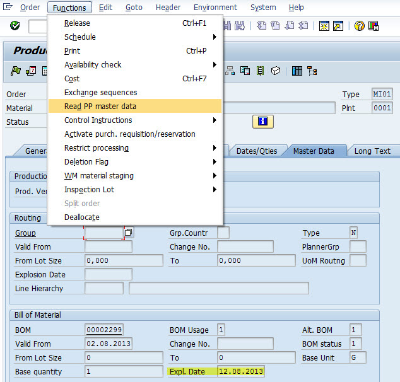This screenshot has width=400, height=382.
Task: Click the orange tree structure toolbar icon
Action: pyautogui.click(x=312, y=71)
